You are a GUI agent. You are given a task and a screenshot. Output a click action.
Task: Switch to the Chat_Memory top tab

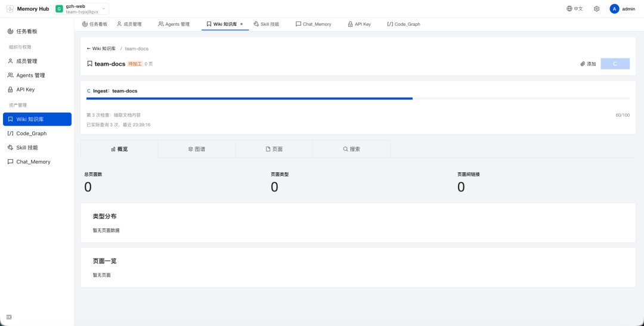coord(314,24)
